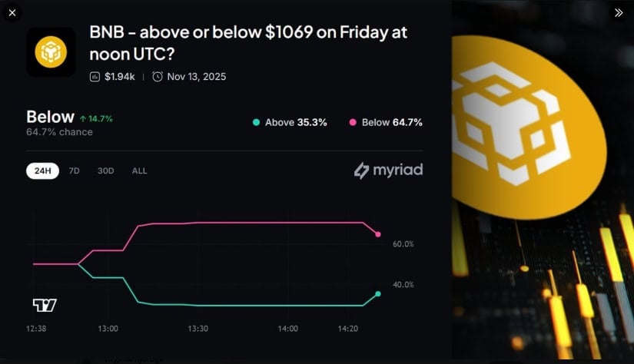Click the volume bar-chart icon
This screenshot has width=634, height=364.
pos(95,76)
